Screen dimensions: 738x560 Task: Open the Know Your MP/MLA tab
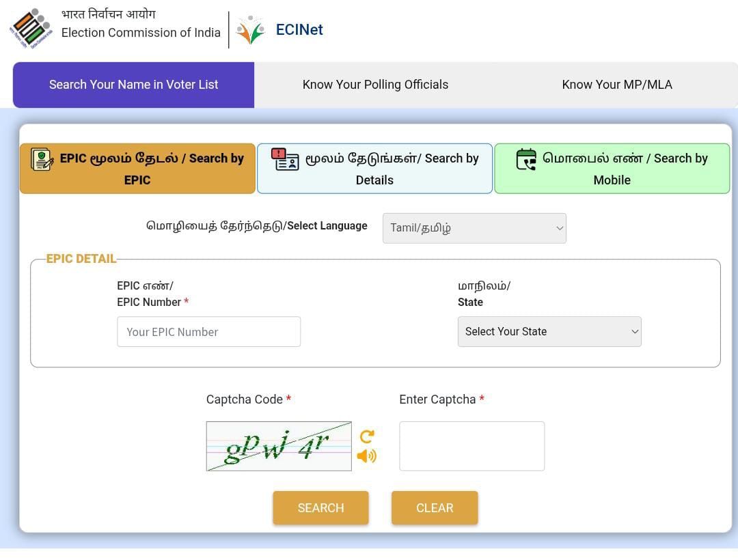click(x=616, y=85)
